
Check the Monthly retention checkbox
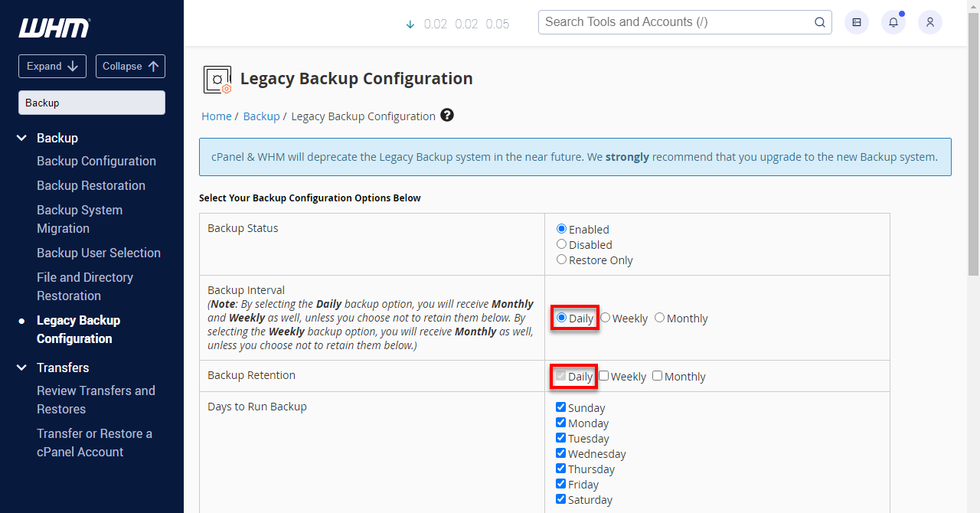657,375
